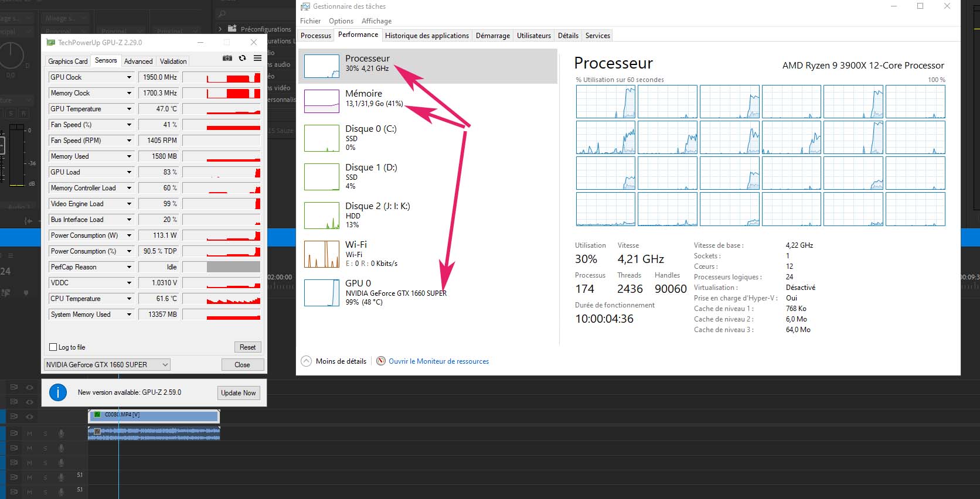Collapse Task Manager with Moins de détails
This screenshot has width=980, height=499.
pos(334,361)
